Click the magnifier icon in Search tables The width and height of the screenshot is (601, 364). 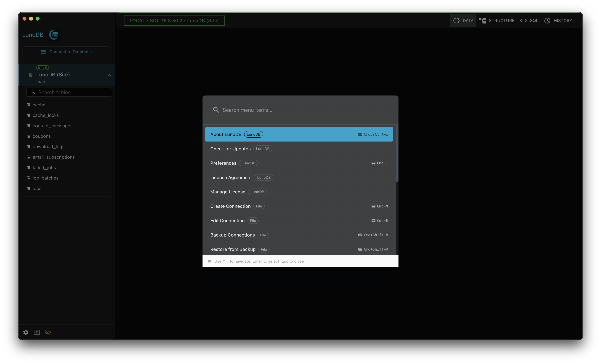pyautogui.click(x=33, y=92)
